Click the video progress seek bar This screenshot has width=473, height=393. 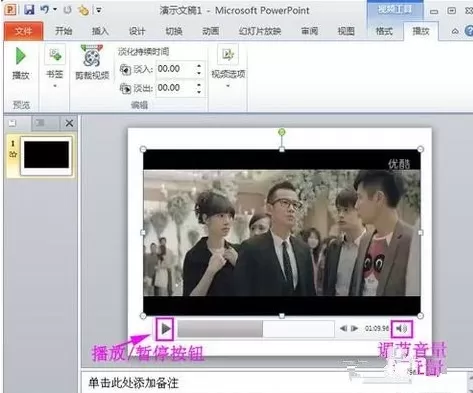click(256, 329)
